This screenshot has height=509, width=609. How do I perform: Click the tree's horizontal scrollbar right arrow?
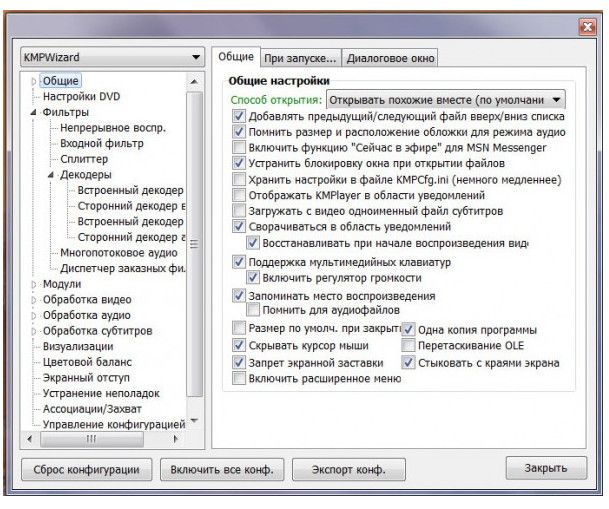pyautogui.click(x=176, y=439)
